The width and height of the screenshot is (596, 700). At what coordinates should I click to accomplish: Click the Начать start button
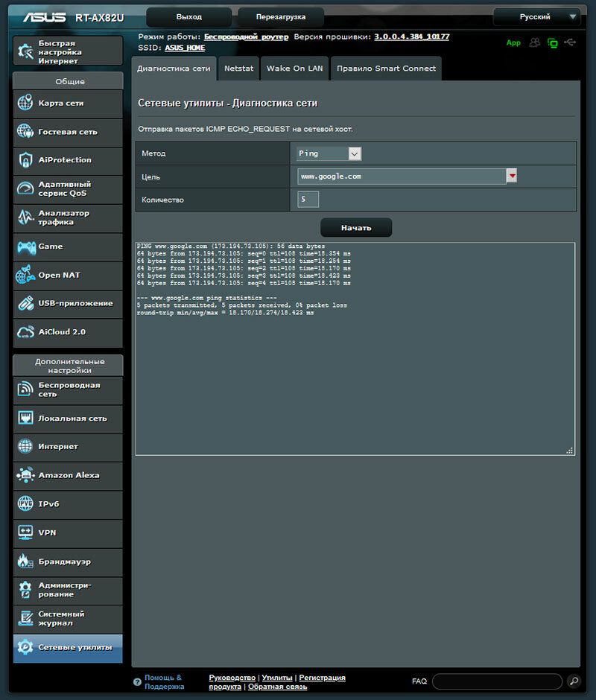coord(356,228)
